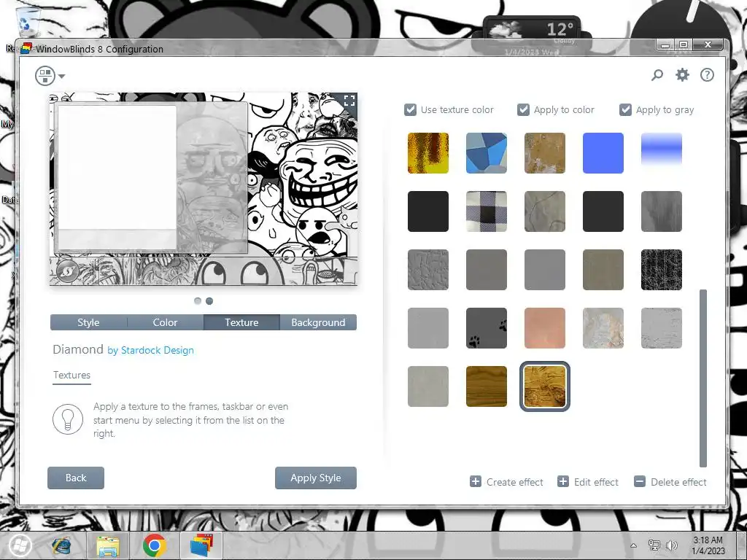The image size is (747, 560).
Task: Launch Google Chrome from the taskbar
Action: [x=155, y=545]
